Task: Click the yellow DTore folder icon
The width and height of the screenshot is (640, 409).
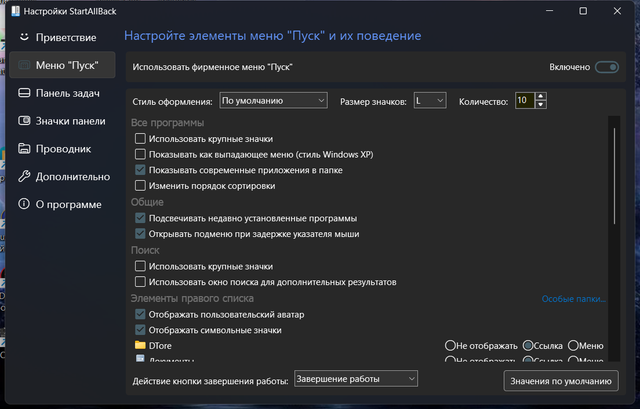Action: [x=140, y=345]
